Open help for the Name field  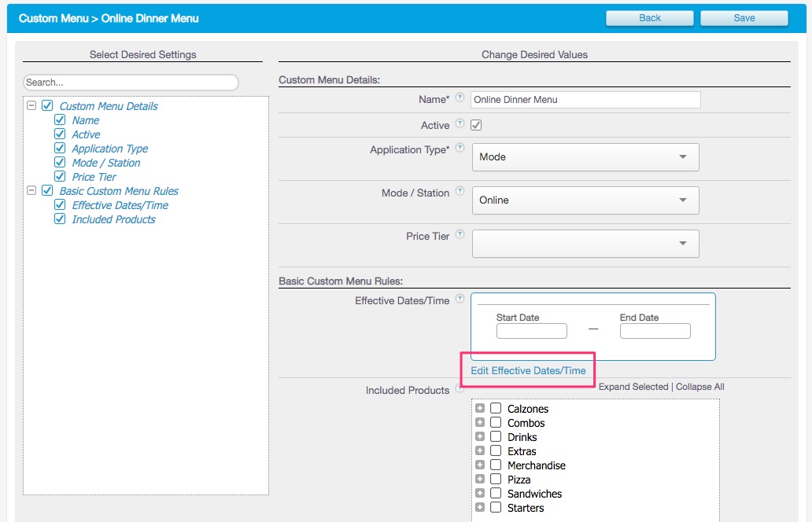click(461, 97)
